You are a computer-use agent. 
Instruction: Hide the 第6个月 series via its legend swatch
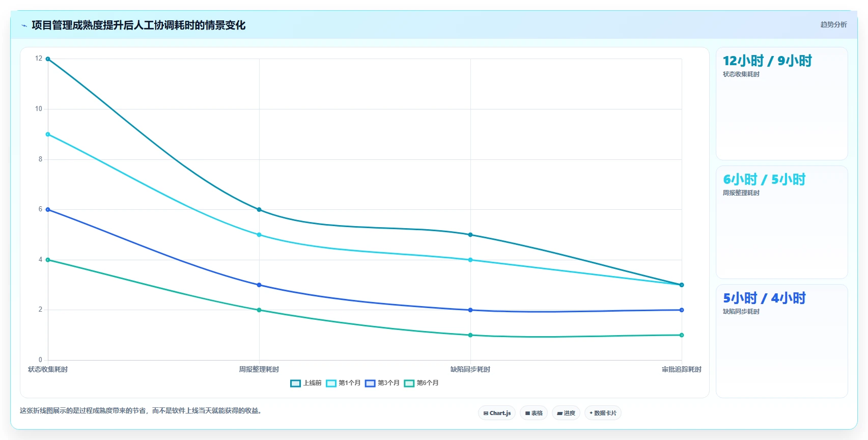click(x=409, y=383)
